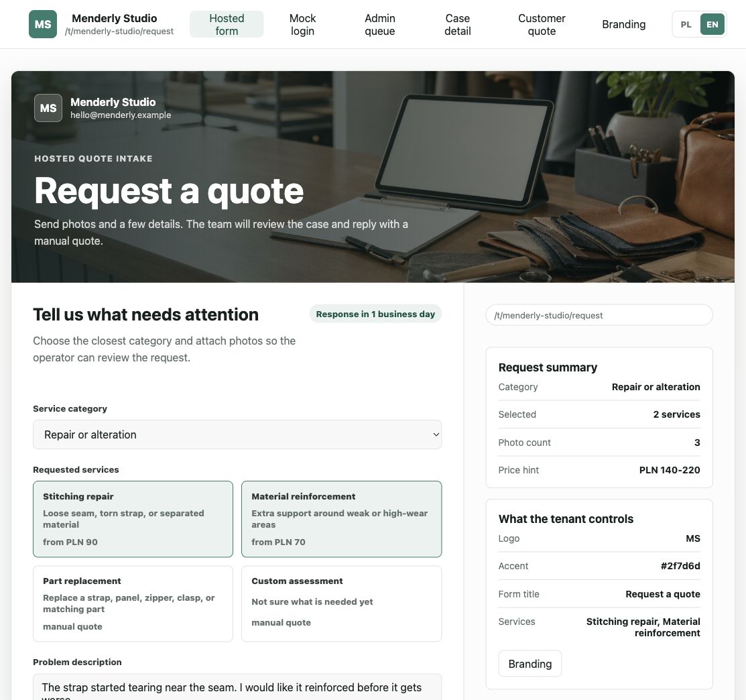Image resolution: width=746 pixels, height=700 pixels.
Task: Switch to the Mock login tab
Action: (302, 24)
